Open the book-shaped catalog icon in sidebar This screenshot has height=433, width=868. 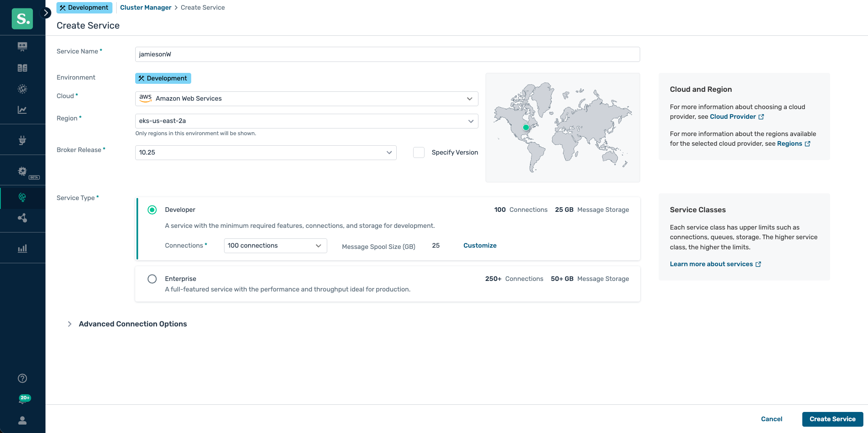22,68
